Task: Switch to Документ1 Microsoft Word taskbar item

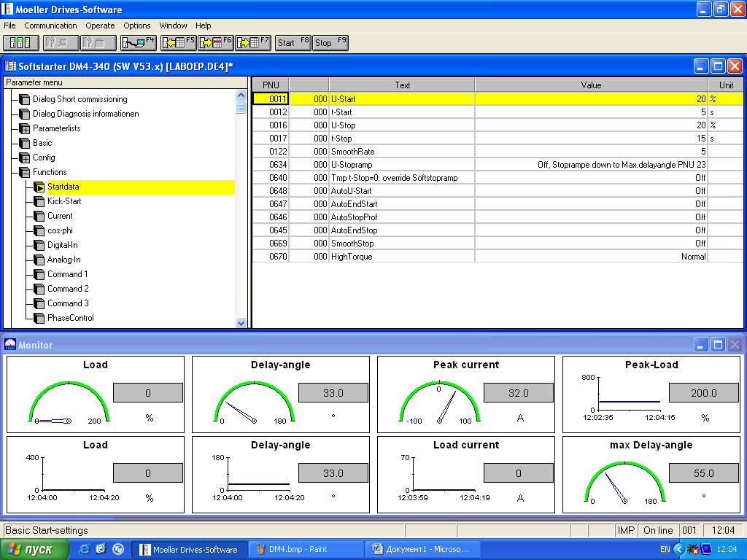Action: (x=422, y=550)
